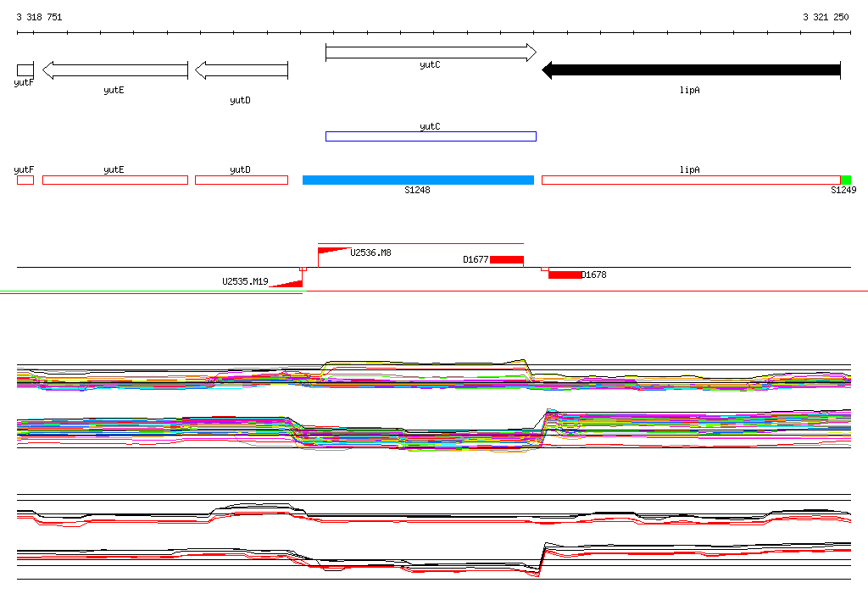Click the yutE gene arrow

[115, 70]
